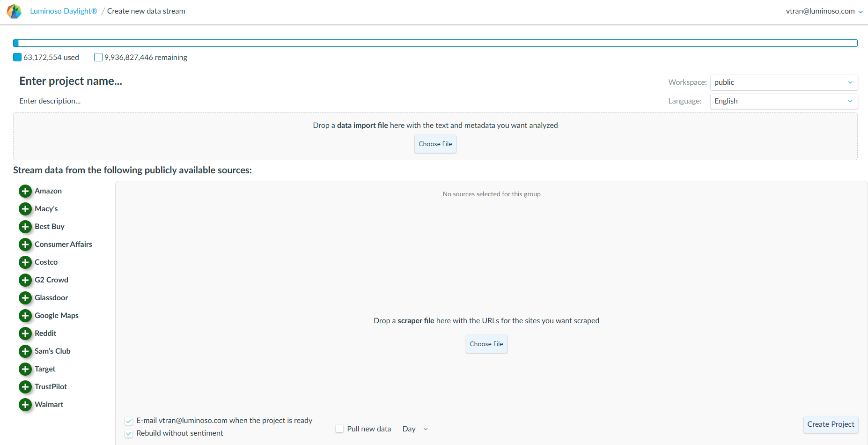Expand the Day frequency dropdown

415,429
